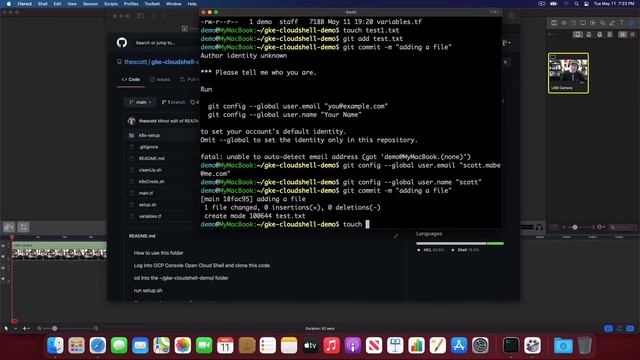Image resolution: width=640 pixels, height=360 pixels.
Task: Open News from the Dock
Action: [373, 346]
